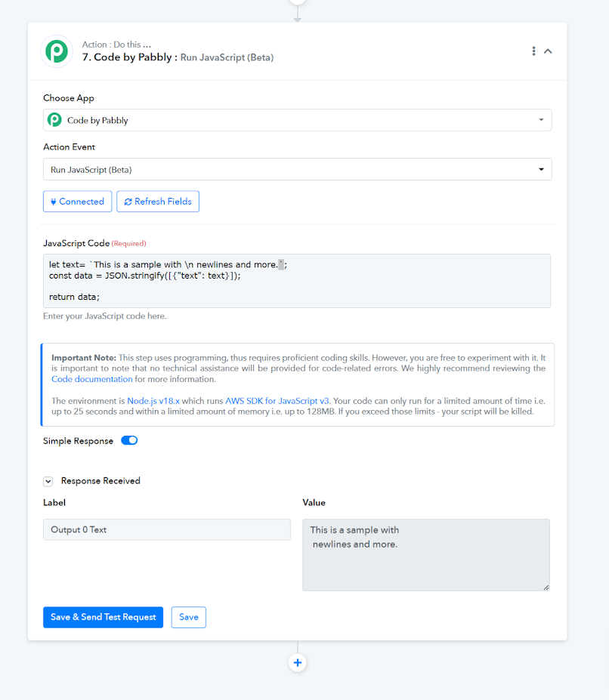Image resolution: width=609 pixels, height=700 pixels.
Task: Open the Action Event dropdown
Action: 297,170
